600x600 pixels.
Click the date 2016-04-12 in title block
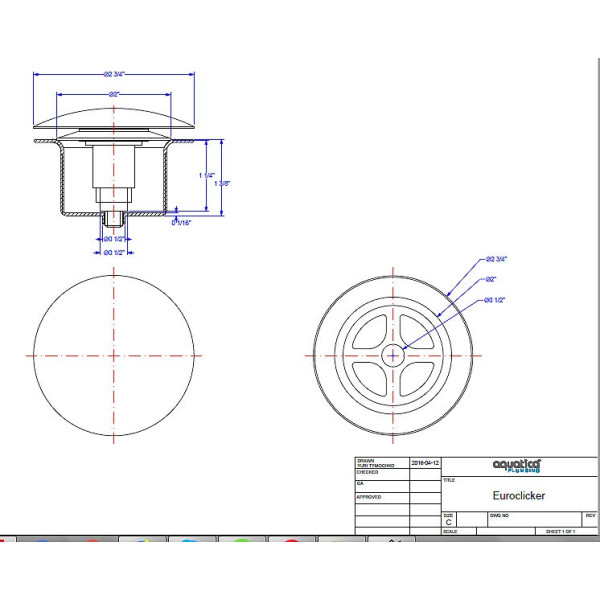425,463
